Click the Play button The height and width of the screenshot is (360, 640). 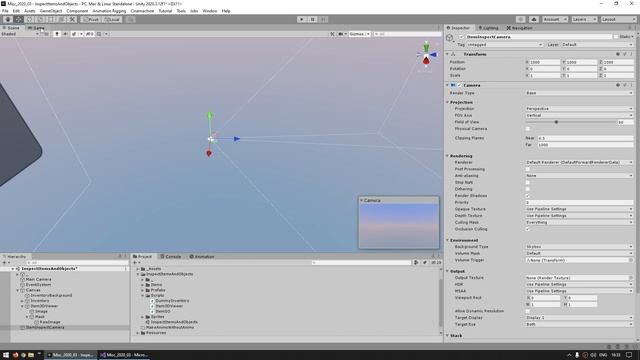[302, 19]
